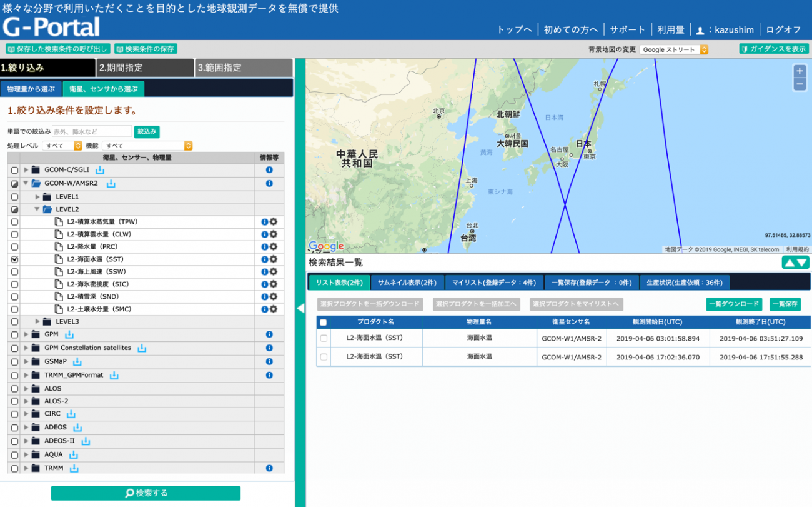
Task: Uncheck the L2-海面水温 (SST) checkbox
Action: point(14,259)
